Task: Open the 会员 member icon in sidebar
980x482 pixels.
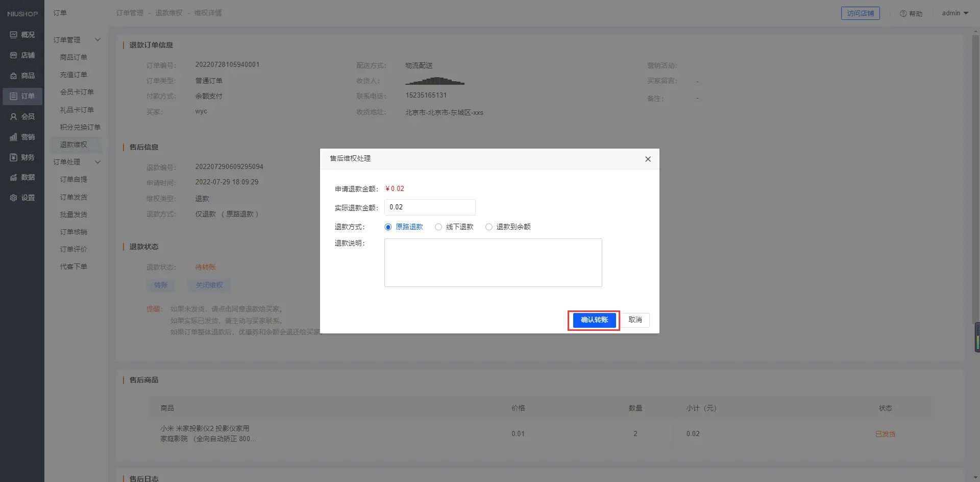Action: [14, 116]
